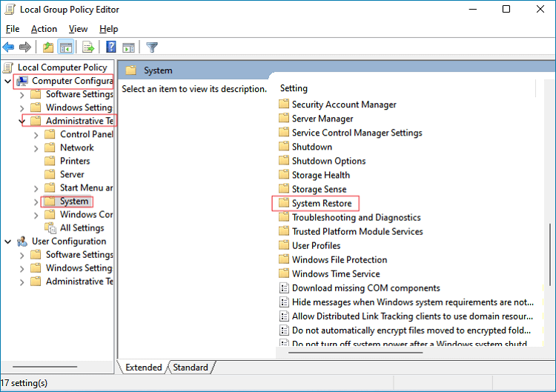Collapse the Computer Configuration node
Viewport: 556px width, 392px height.
point(8,82)
